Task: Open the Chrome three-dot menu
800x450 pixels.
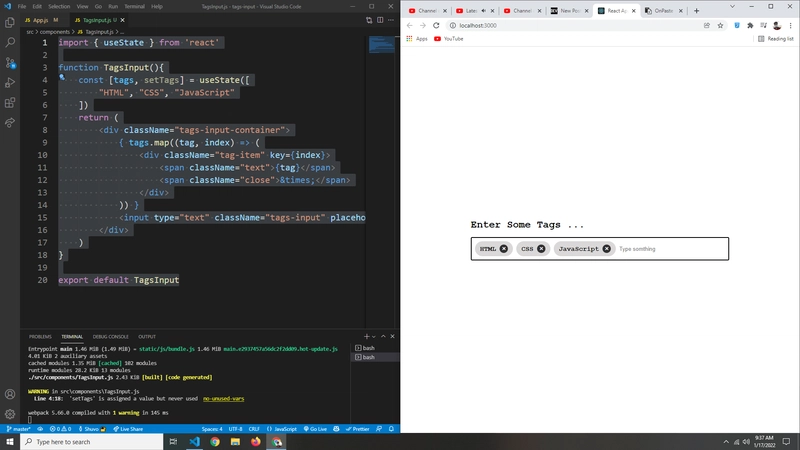Action: click(790, 25)
